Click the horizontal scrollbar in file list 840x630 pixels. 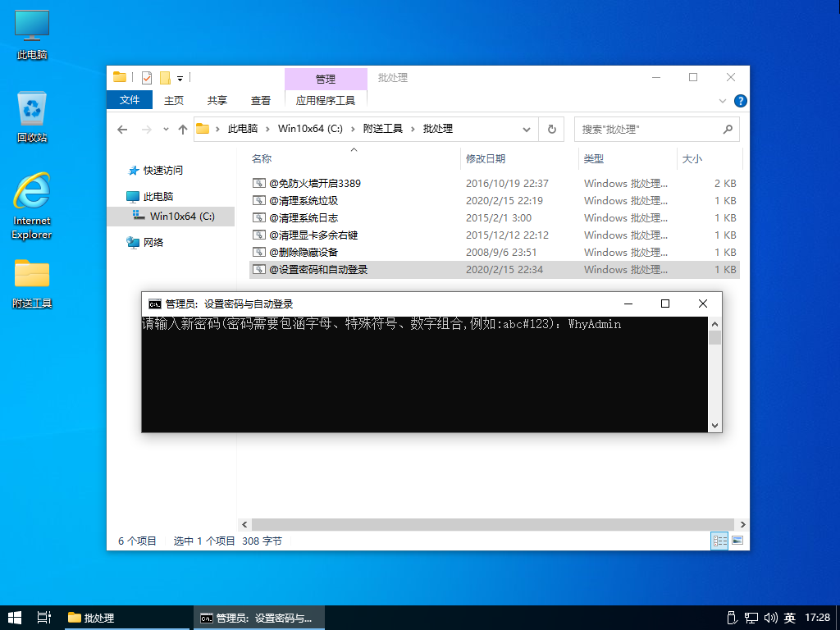tap(492, 524)
